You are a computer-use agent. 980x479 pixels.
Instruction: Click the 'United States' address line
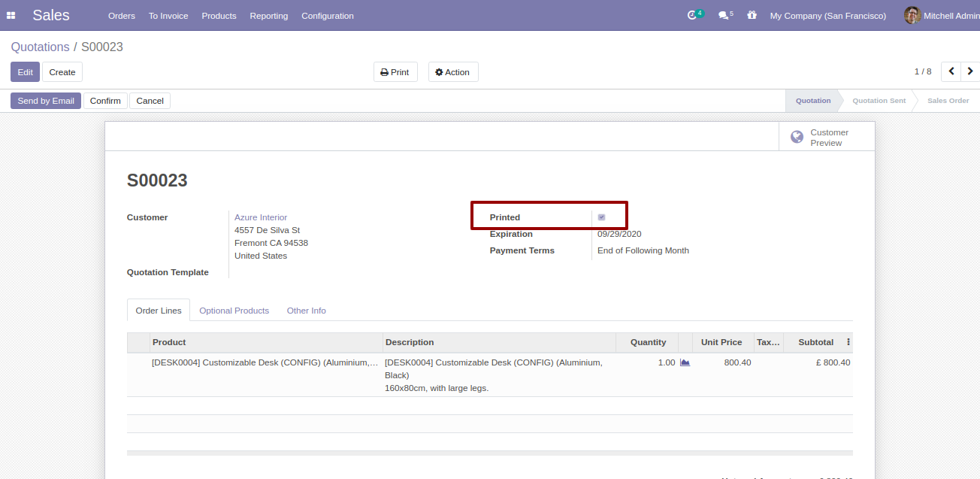[x=261, y=256]
